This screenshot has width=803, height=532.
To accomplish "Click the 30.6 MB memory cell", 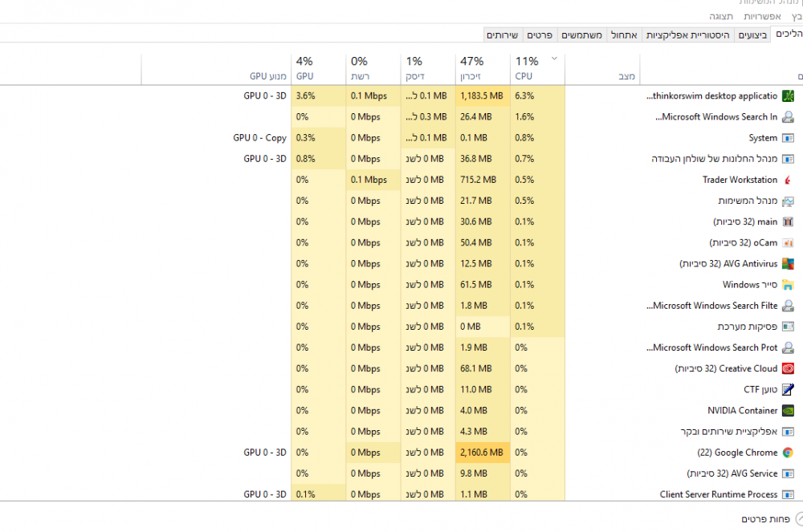I will [x=483, y=221].
